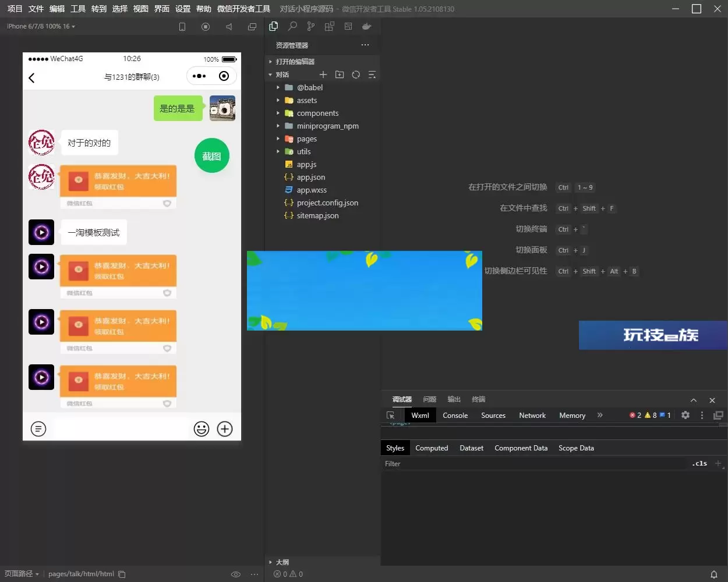Click the mini program three-dot capsule menu
The height and width of the screenshot is (582, 728).
click(x=199, y=76)
